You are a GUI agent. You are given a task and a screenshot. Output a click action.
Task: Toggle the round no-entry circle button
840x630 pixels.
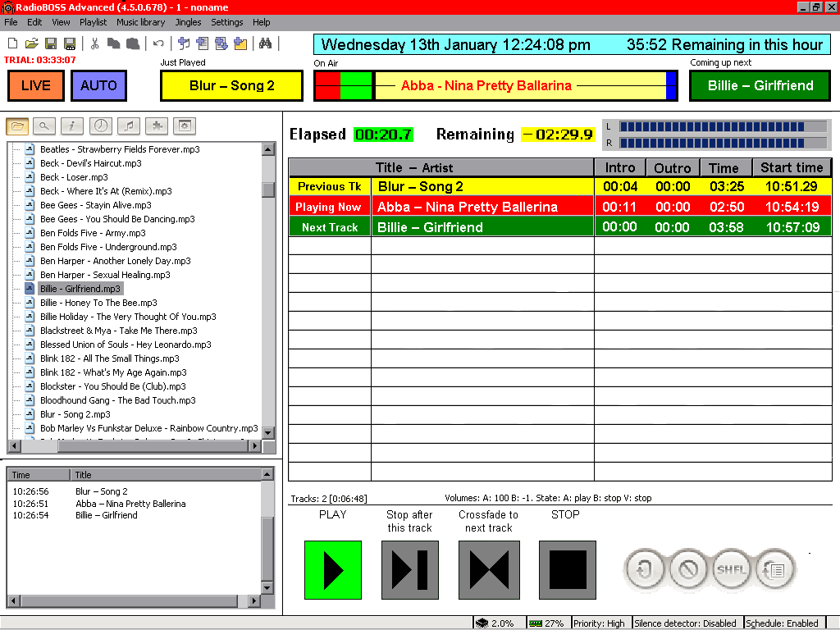[x=688, y=569]
